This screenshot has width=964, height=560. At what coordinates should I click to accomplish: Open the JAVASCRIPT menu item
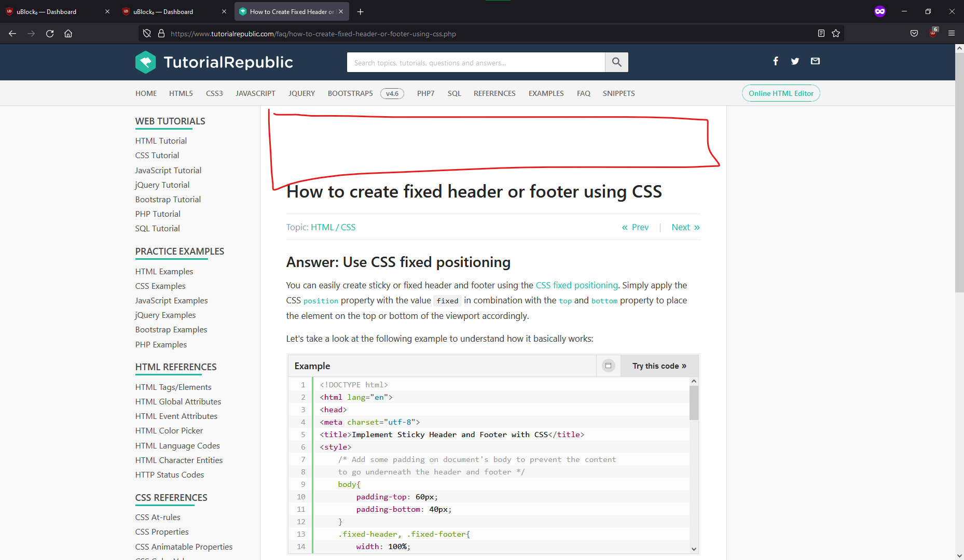coord(255,93)
